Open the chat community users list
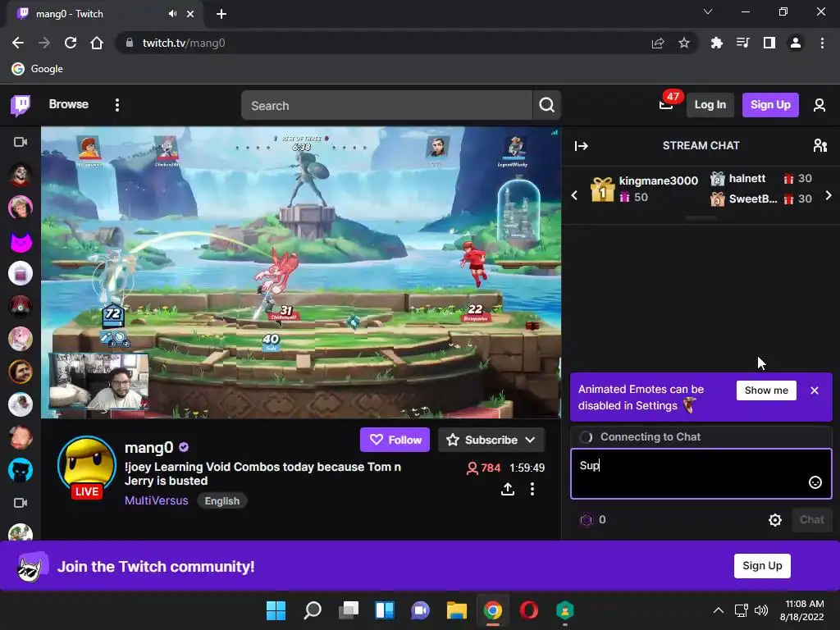The height and width of the screenshot is (630, 840). pos(819,146)
